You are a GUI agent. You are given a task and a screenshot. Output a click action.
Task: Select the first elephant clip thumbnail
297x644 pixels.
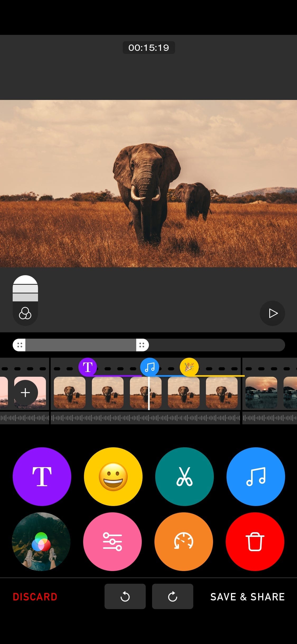click(x=70, y=393)
